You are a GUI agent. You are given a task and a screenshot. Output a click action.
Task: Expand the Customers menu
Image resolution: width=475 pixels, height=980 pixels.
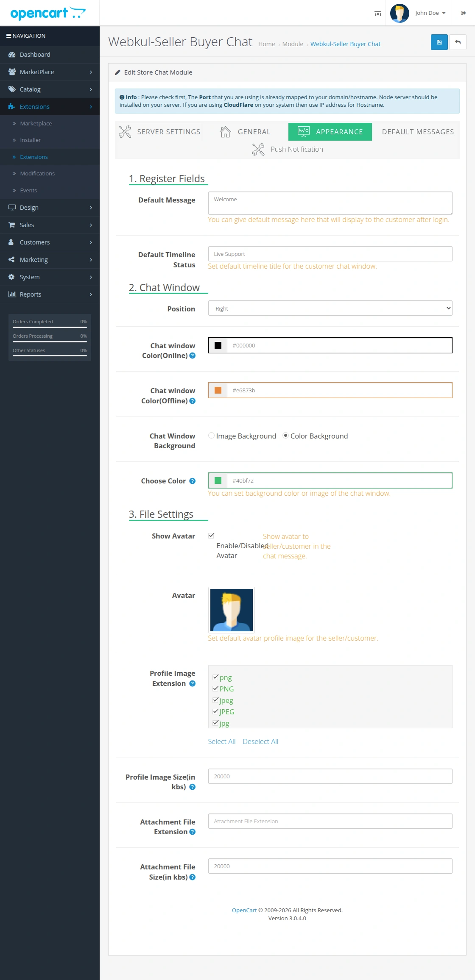coord(50,242)
